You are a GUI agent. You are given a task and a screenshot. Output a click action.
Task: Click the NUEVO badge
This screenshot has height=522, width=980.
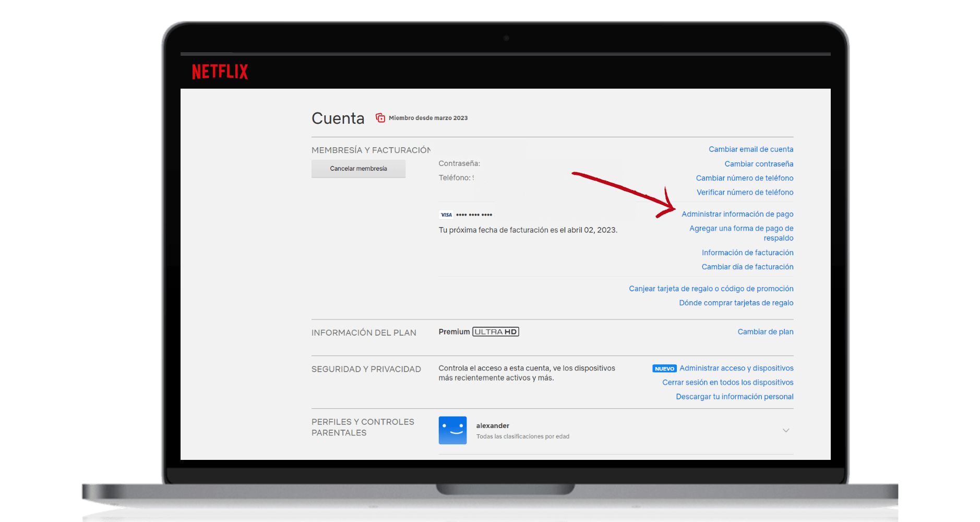(x=664, y=368)
